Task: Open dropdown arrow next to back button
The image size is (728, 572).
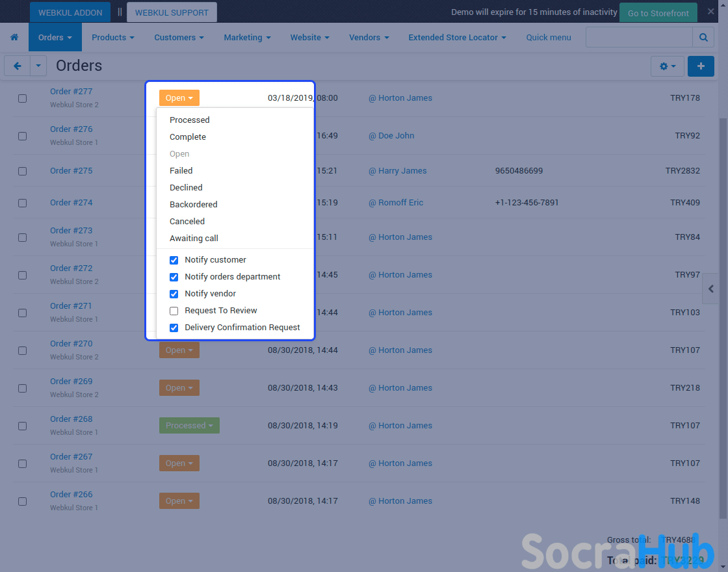Action: [x=38, y=66]
